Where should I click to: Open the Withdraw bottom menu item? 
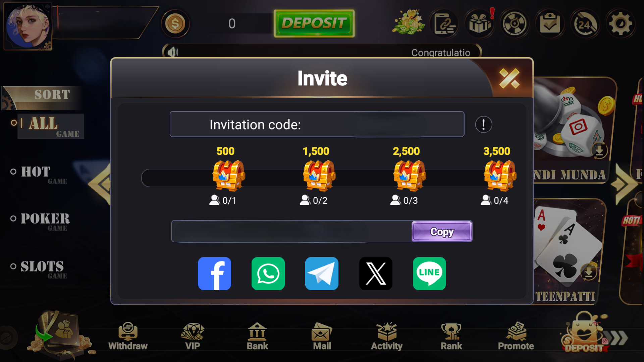pyautogui.click(x=128, y=336)
